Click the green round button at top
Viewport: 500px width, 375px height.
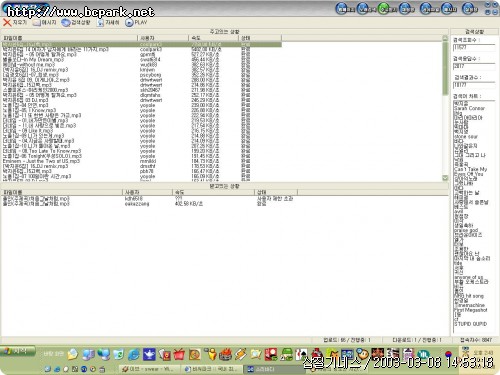point(385,8)
